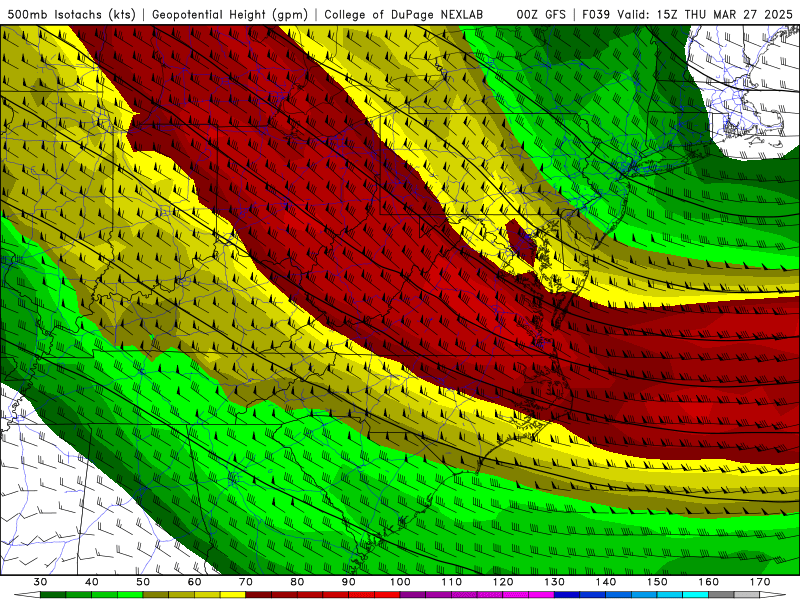
Task: Click the 'Valid: 15Z THU MAR 27 2025' text
Action: tap(705, 14)
